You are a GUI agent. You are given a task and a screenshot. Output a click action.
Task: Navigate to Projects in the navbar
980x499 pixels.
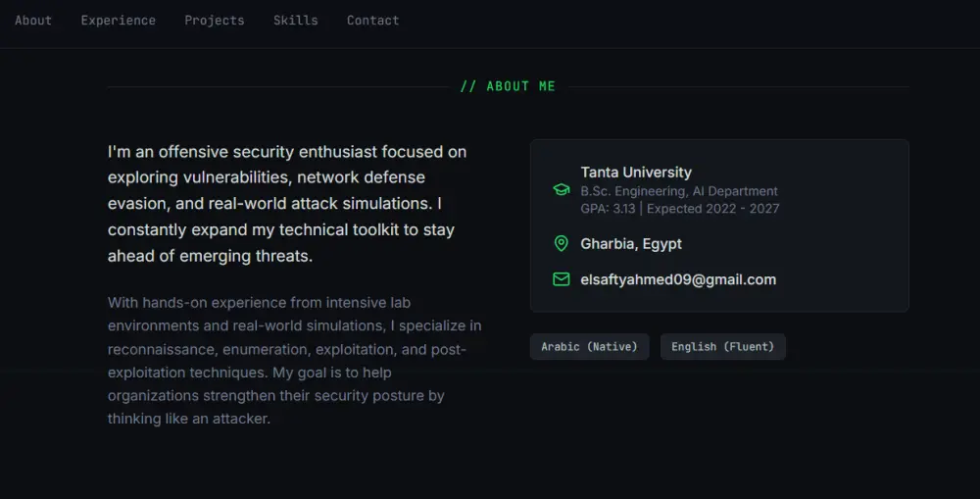[x=215, y=20]
